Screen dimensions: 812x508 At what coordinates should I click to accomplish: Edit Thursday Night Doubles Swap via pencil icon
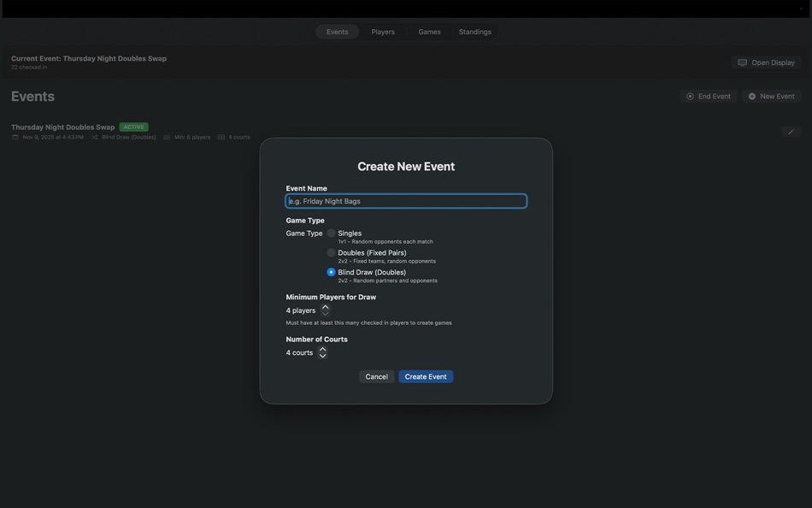pyautogui.click(x=791, y=132)
